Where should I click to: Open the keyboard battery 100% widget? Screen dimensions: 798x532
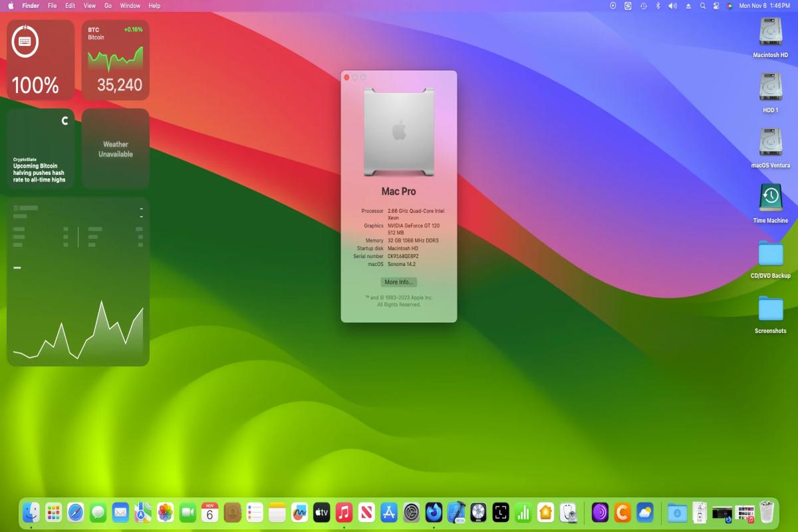coord(41,60)
